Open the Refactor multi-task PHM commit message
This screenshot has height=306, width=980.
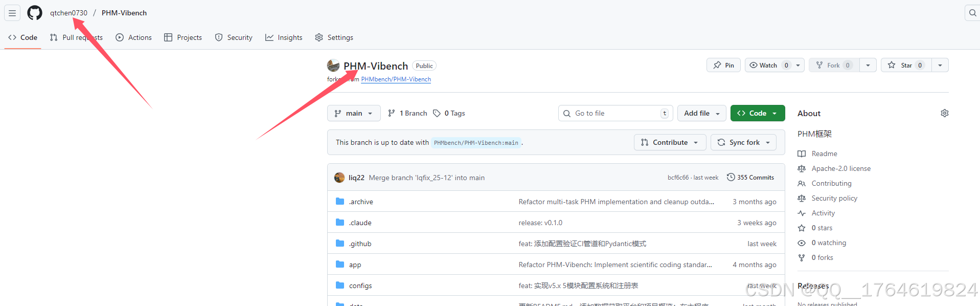(617, 202)
